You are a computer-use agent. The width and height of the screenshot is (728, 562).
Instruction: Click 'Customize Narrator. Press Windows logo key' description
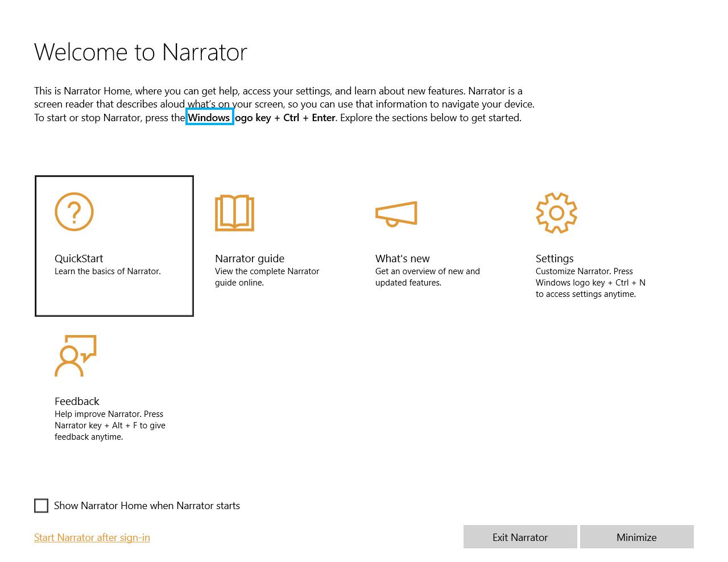coord(590,283)
